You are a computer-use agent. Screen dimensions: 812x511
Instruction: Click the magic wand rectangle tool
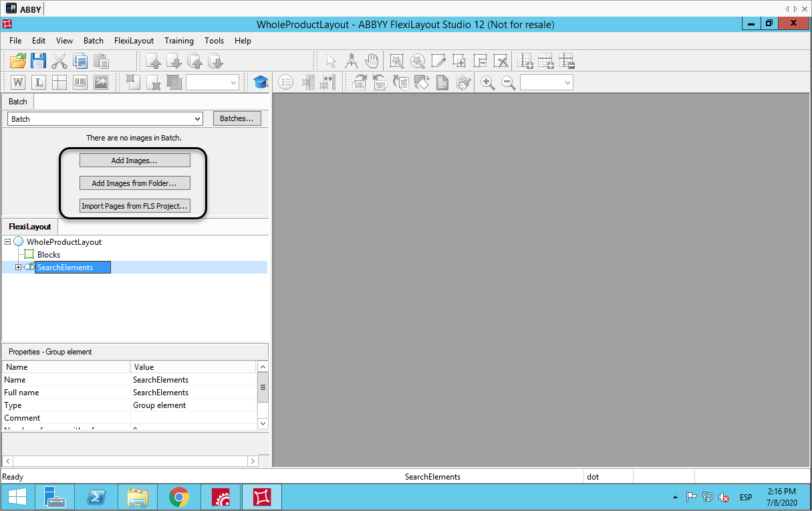click(x=397, y=61)
